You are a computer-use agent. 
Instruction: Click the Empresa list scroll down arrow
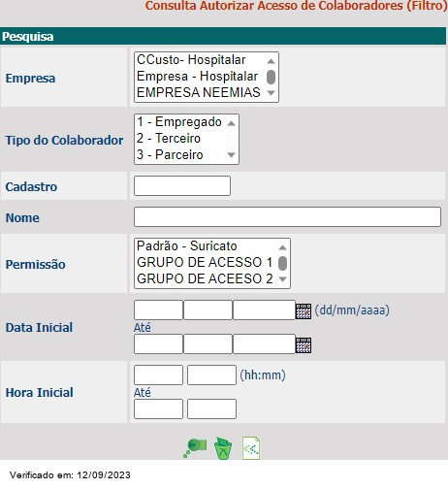(271, 93)
